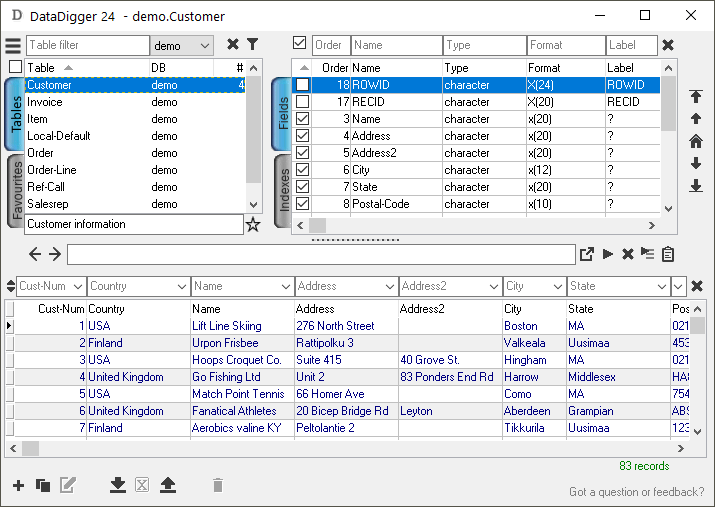Screen dimensions: 715x507
Task: Toggle Customer as favourite with the star icon
Action: [x=253, y=225]
